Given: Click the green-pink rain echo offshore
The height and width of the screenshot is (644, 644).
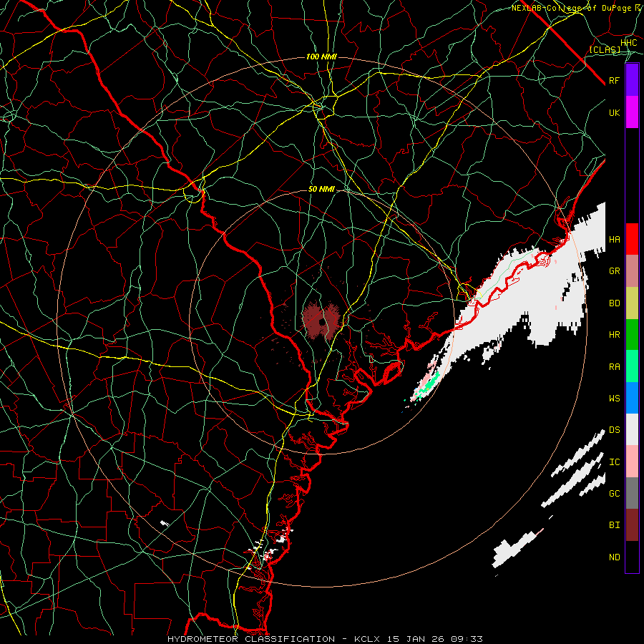Looking at the screenshot, I should point(426,384).
